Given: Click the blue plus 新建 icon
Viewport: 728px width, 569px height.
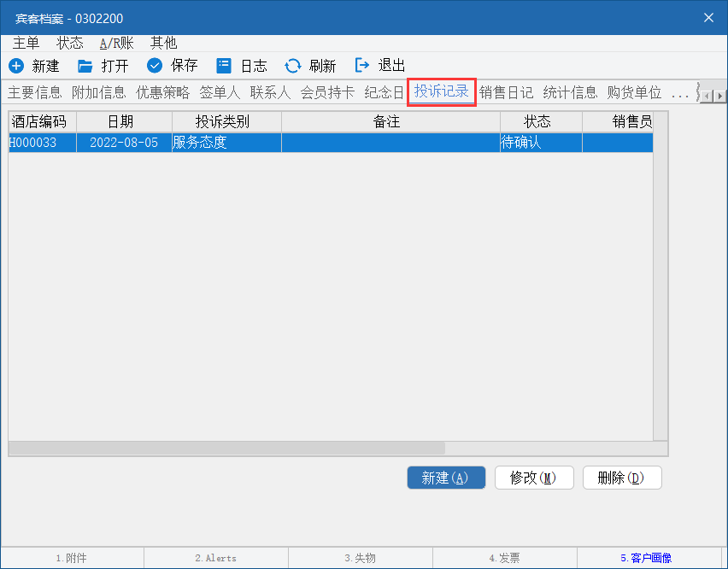Looking at the screenshot, I should coord(16,66).
